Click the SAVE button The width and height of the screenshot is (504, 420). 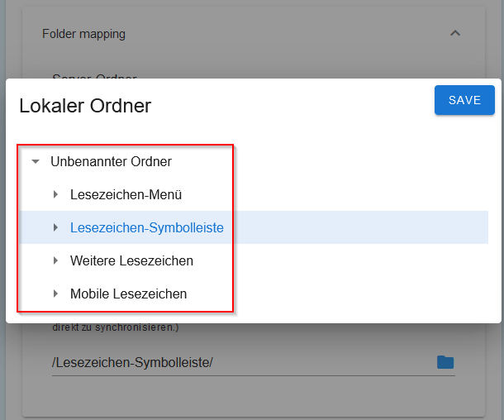pyautogui.click(x=464, y=100)
